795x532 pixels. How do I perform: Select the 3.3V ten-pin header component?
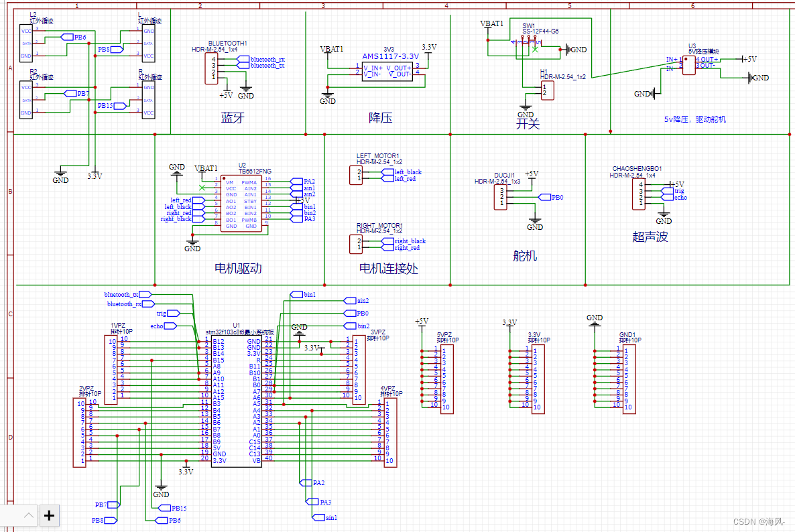(538, 379)
